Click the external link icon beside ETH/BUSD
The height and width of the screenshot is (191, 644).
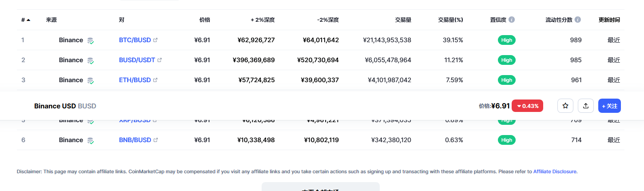point(155,80)
